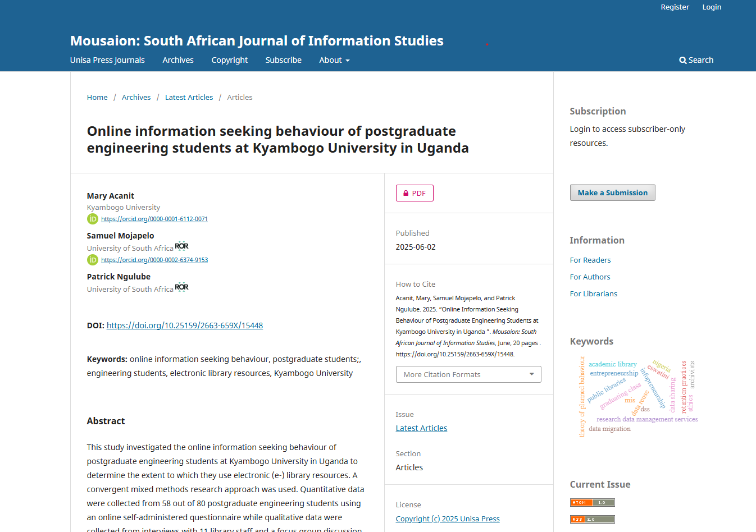Screen dimensions: 756x532
Task: Click the published date 2025-06-02
Action: coord(416,247)
